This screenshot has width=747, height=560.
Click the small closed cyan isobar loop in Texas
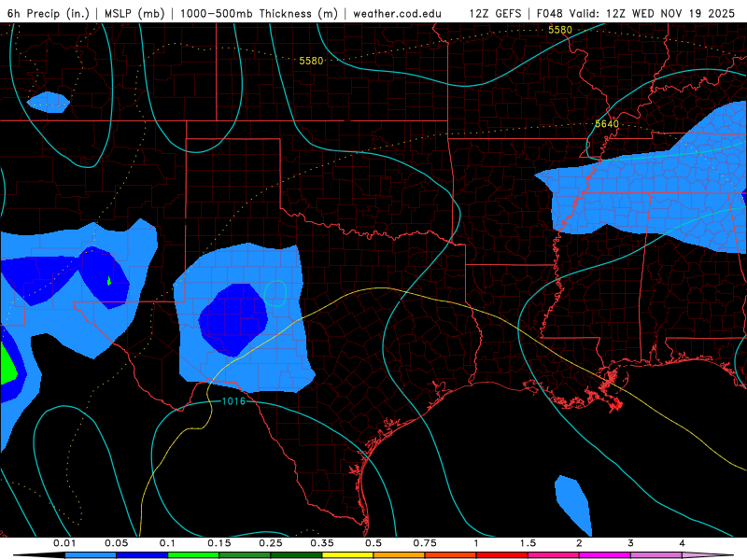tap(275, 293)
